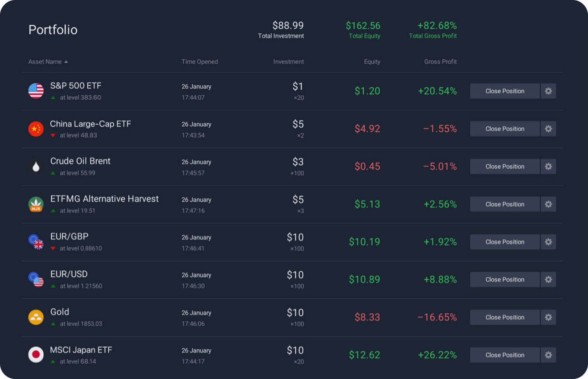Image resolution: width=588 pixels, height=379 pixels.
Task: Select the EUR/GBP asset name
Action: 70,236
